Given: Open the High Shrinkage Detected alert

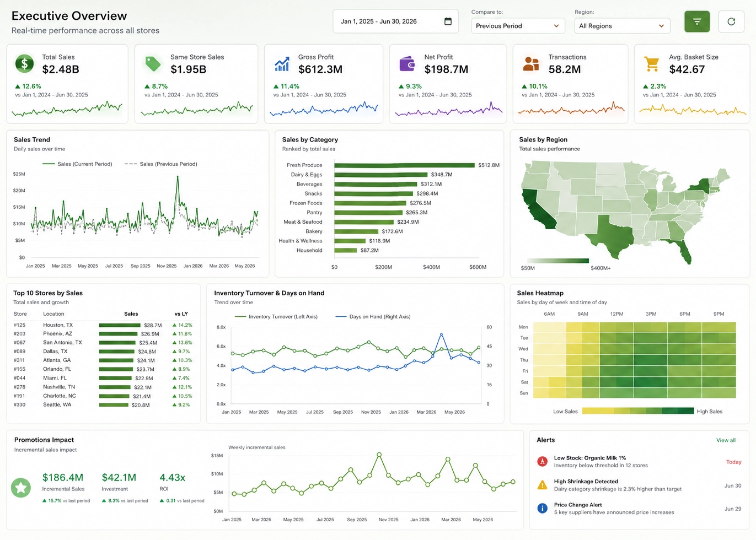Looking at the screenshot, I should 639,485.
